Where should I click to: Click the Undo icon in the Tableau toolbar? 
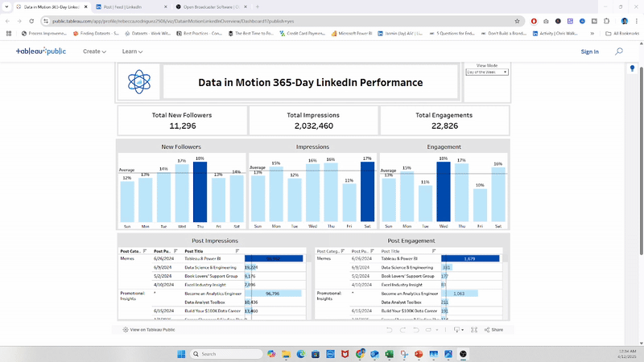[389, 330]
